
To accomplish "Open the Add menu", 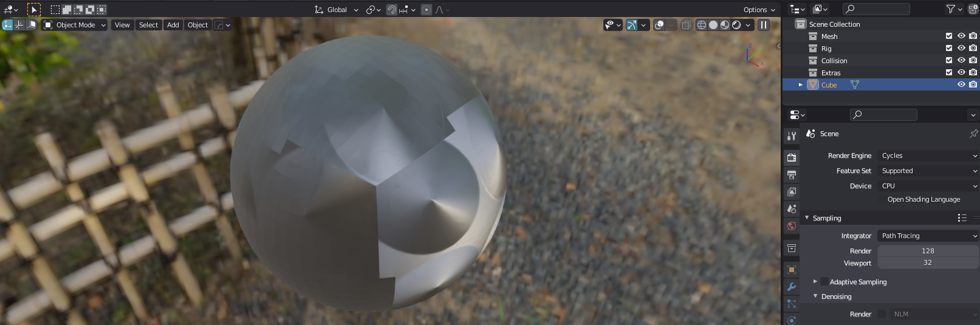I will coord(173,25).
